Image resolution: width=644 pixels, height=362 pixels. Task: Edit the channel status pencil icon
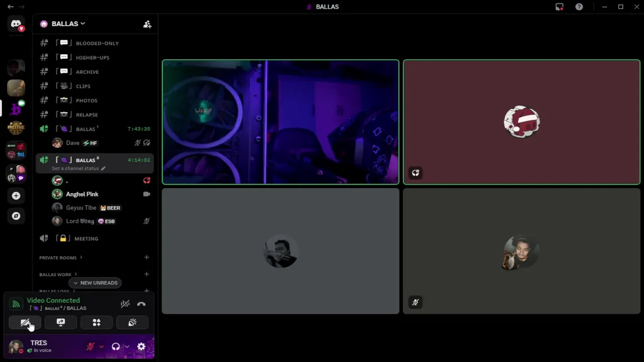103,168
